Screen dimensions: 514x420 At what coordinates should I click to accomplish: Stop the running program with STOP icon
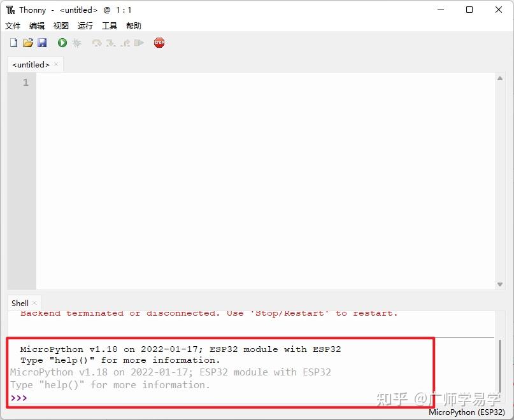(x=159, y=43)
